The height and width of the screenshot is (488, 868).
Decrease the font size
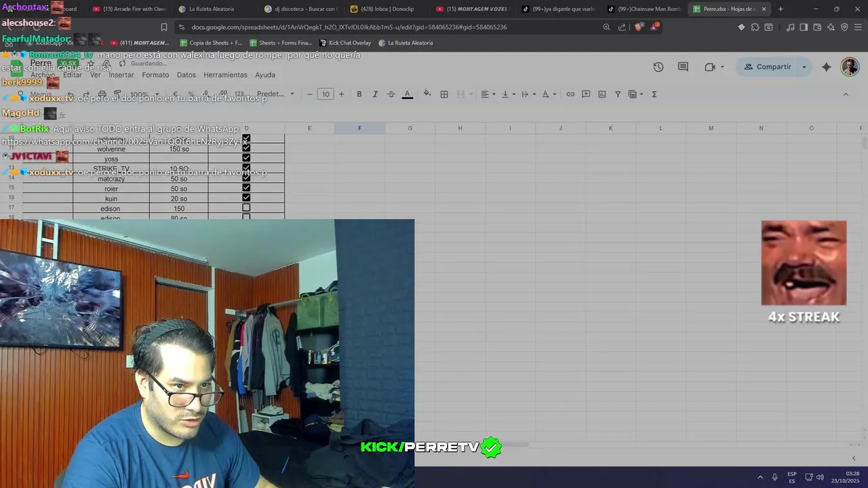click(x=310, y=94)
